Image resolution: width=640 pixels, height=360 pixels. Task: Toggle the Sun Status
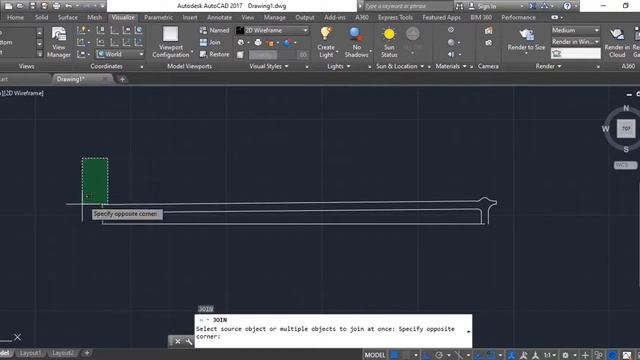click(x=389, y=42)
